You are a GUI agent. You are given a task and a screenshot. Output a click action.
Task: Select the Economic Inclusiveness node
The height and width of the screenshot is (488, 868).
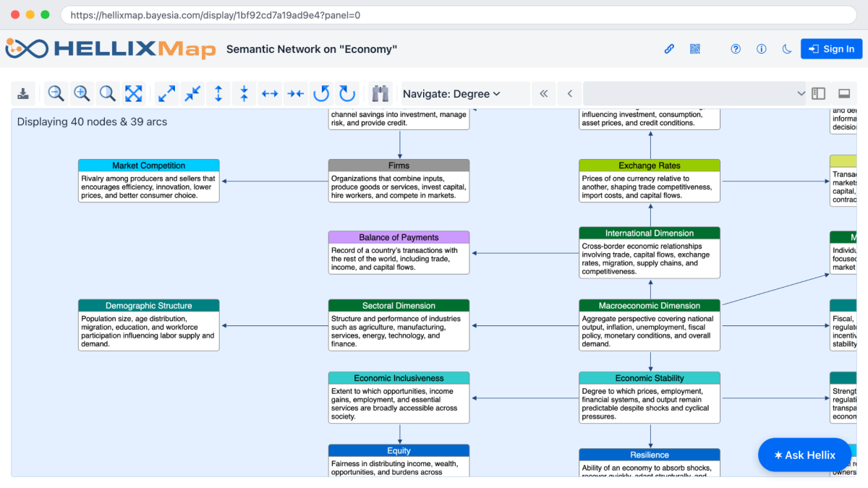[399, 398]
